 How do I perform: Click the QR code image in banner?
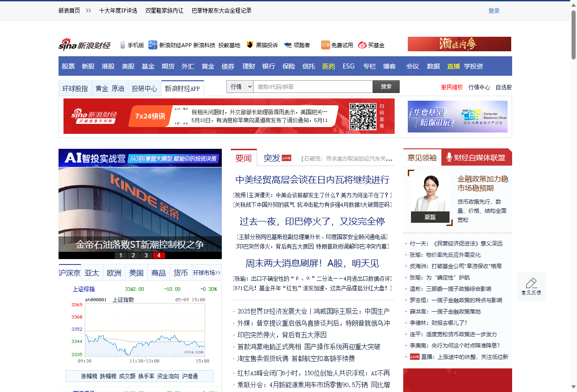(362, 116)
